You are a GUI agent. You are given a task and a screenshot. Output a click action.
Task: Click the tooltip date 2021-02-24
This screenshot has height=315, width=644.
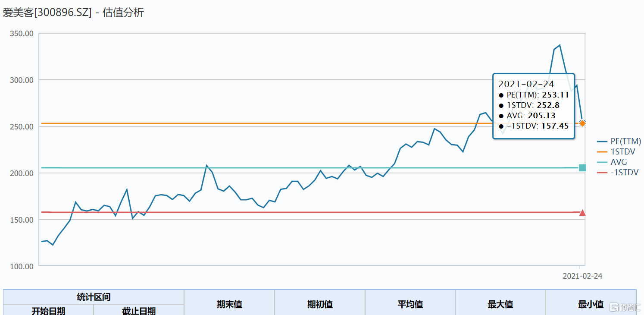[x=526, y=85]
